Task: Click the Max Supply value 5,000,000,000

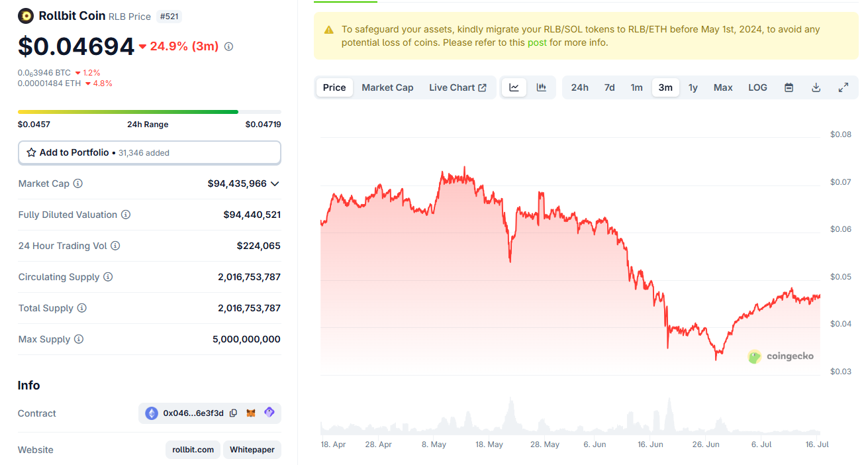Action: (246, 339)
